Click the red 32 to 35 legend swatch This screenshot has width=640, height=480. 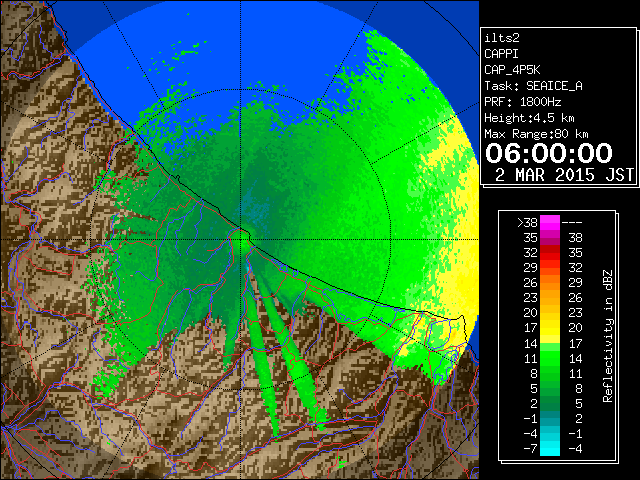pos(550,253)
